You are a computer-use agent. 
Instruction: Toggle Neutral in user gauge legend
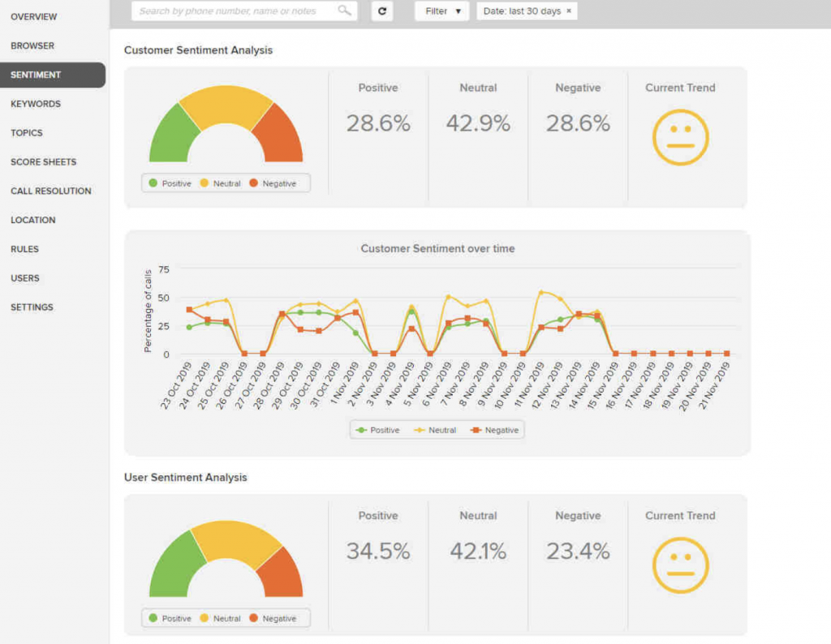coord(221,618)
